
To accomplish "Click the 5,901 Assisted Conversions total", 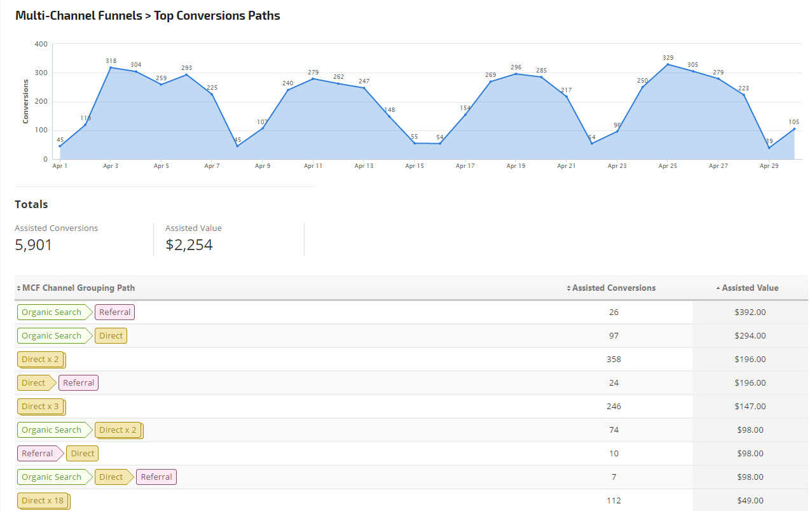I will point(34,245).
